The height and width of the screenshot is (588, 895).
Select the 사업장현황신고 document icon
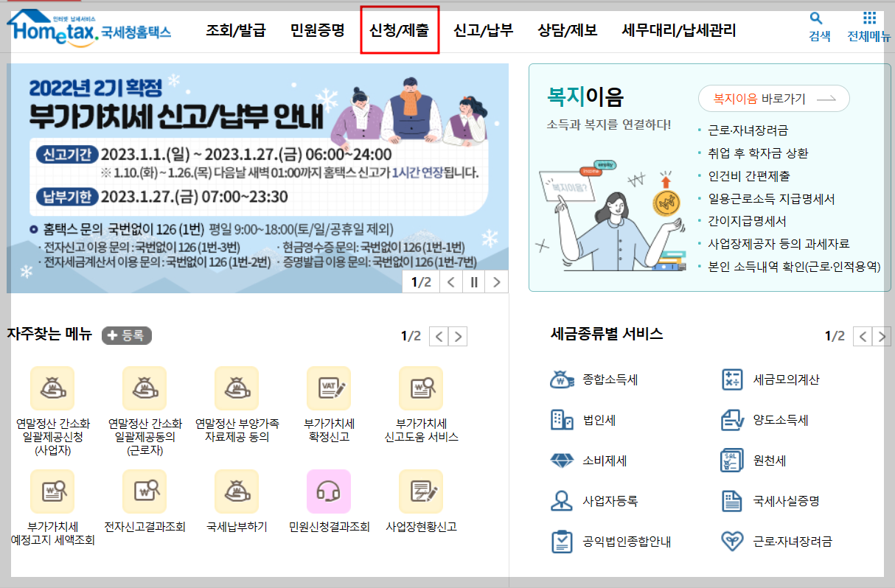[421, 492]
